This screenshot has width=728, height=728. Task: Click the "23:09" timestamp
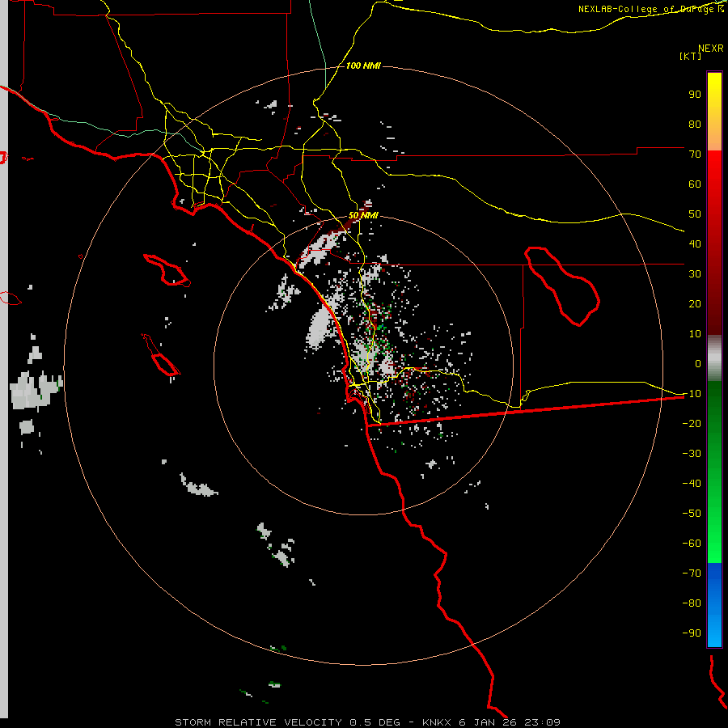click(542, 722)
